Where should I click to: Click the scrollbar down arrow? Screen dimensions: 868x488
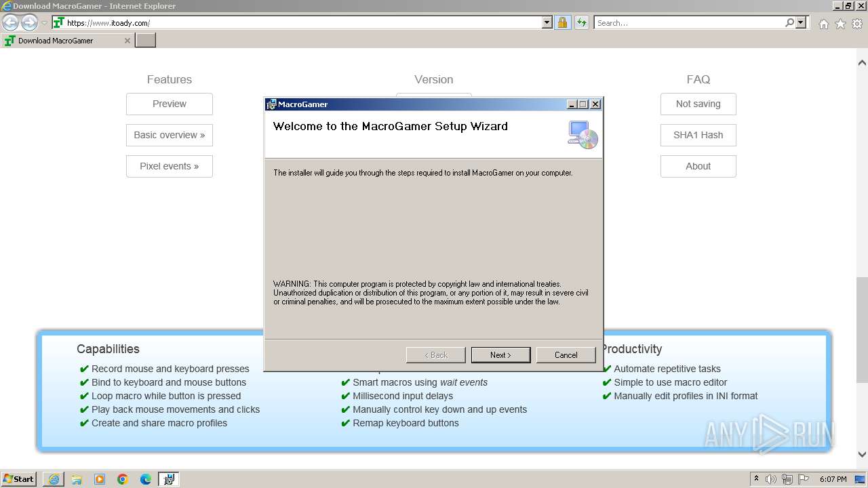[x=862, y=455]
